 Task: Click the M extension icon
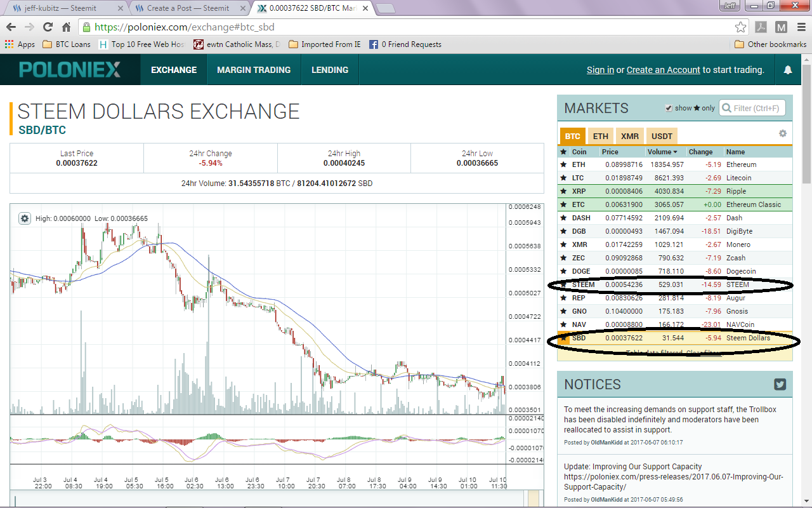781,27
